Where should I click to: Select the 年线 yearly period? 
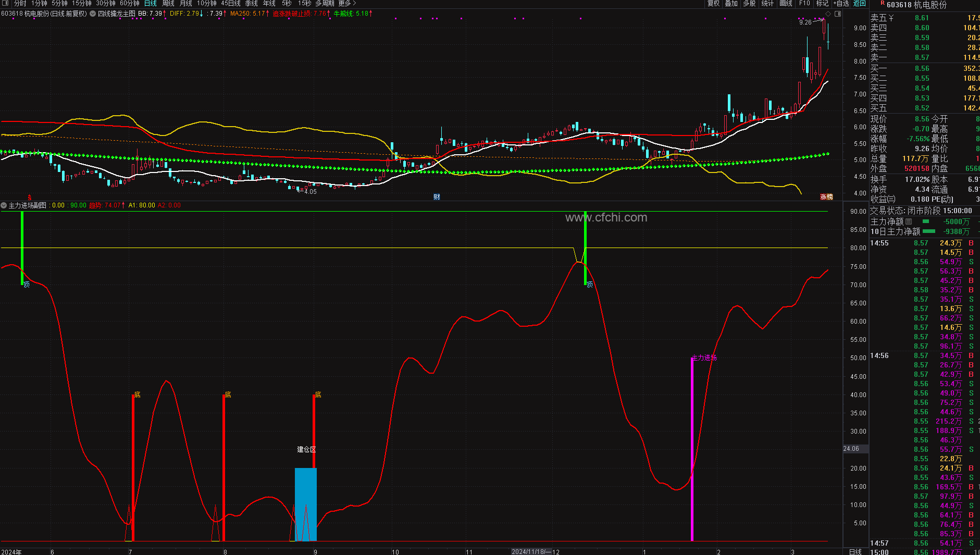(x=269, y=3)
